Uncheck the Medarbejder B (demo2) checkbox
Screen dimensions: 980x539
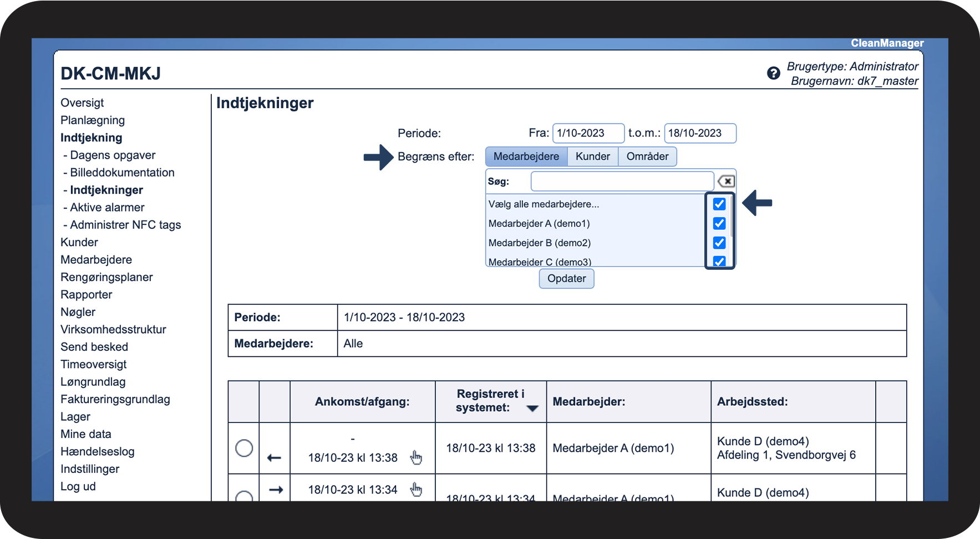[719, 243]
